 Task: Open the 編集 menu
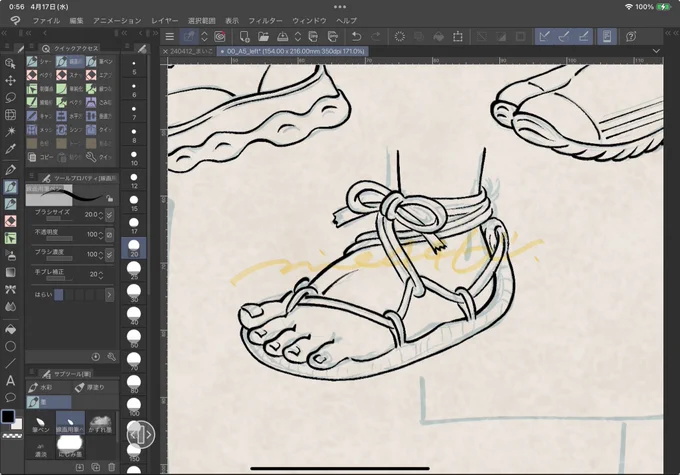(x=76, y=20)
